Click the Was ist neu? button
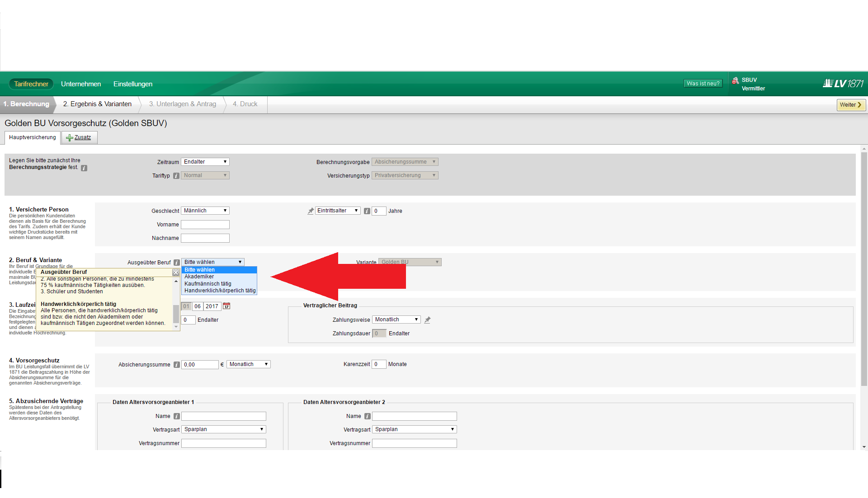This screenshot has height=498, width=868. coord(703,84)
